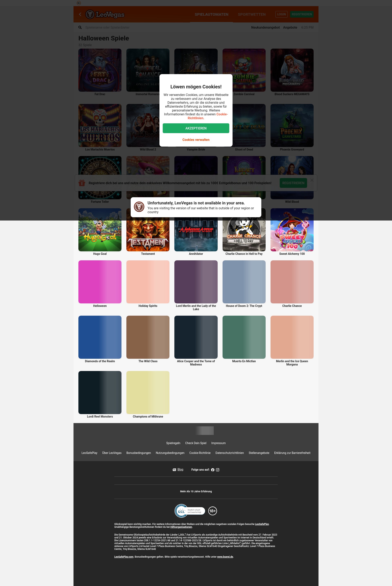Viewport: 392px width, 586px height.
Task: Open LeoVegas Instagram page icon
Action: (x=218, y=470)
